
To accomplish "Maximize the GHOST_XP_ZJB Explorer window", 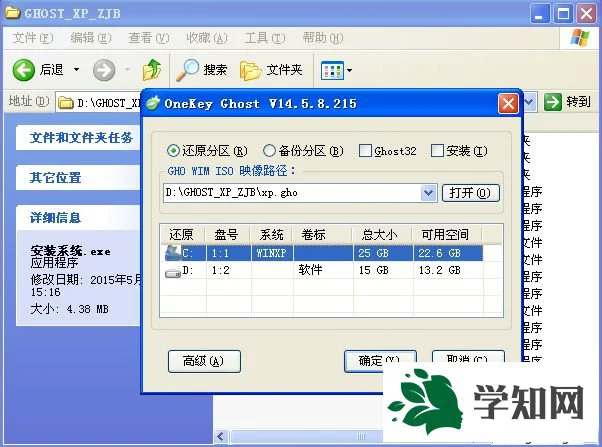I will [564, 14].
